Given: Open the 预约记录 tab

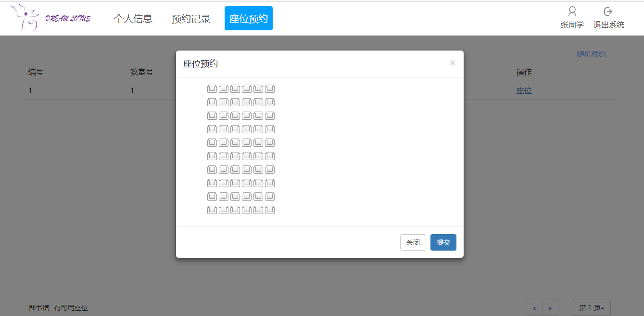Looking at the screenshot, I should point(191,19).
